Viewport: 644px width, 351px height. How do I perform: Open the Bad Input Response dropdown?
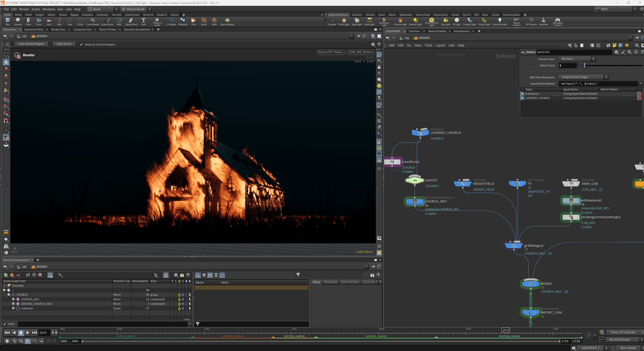click(x=583, y=77)
